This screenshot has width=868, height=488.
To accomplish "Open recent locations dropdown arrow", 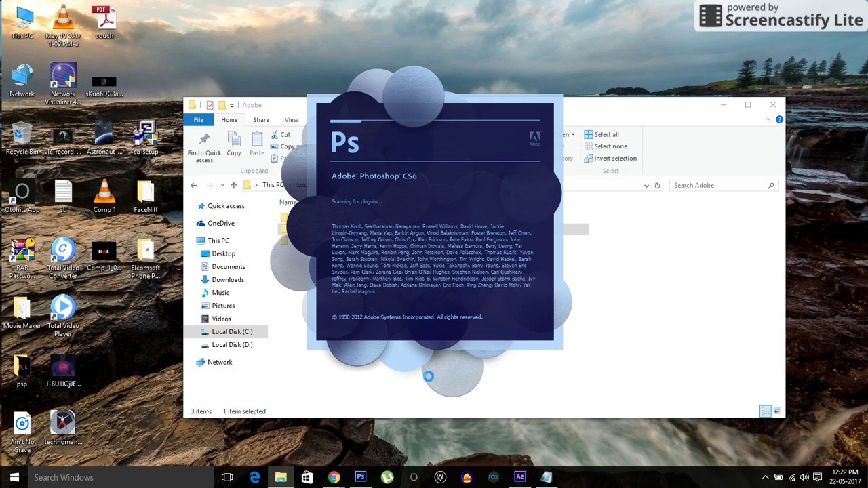I will [222, 185].
